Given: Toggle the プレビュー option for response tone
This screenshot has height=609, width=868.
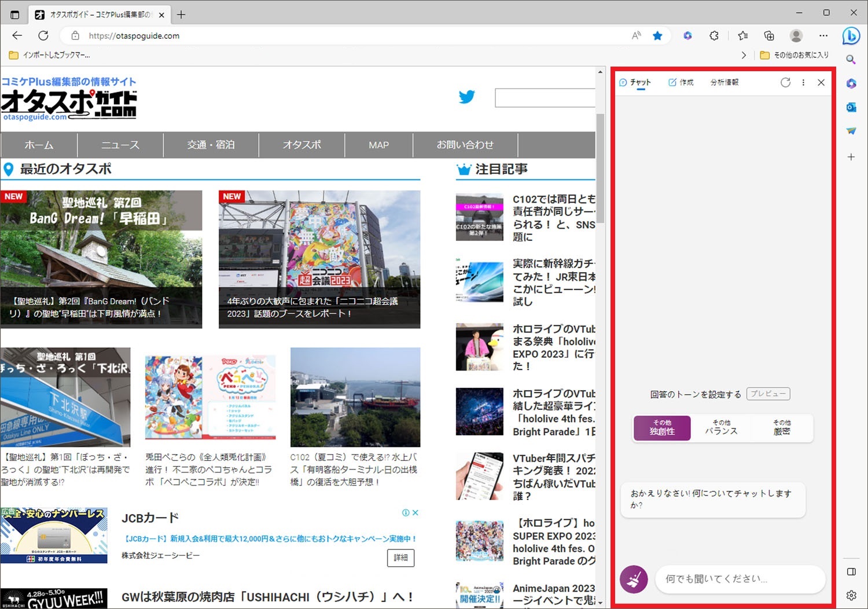Looking at the screenshot, I should coord(768,394).
